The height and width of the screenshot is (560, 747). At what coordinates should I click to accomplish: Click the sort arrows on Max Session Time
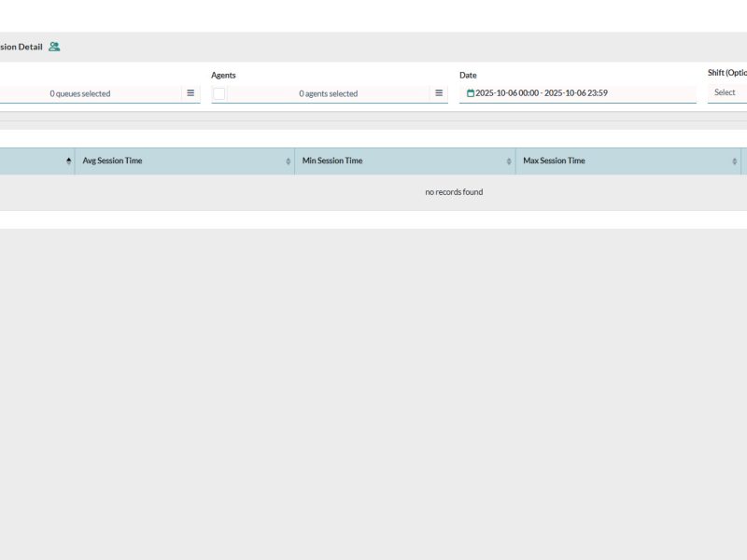point(734,160)
